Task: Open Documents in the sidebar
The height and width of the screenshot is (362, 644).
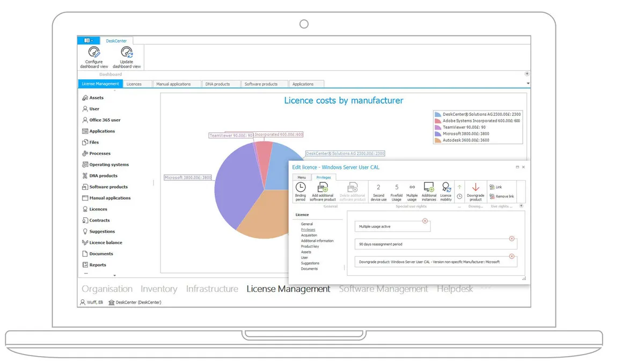Action: (98, 254)
